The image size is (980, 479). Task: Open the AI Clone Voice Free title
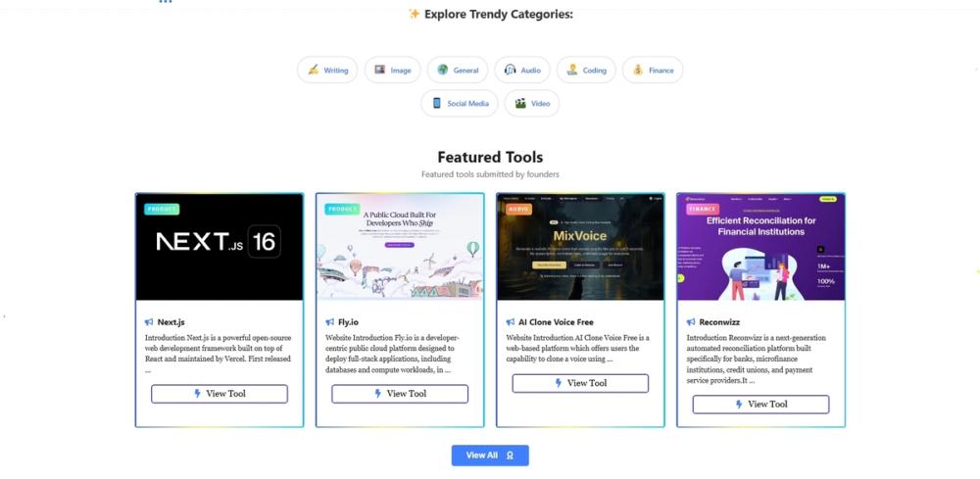[556, 322]
